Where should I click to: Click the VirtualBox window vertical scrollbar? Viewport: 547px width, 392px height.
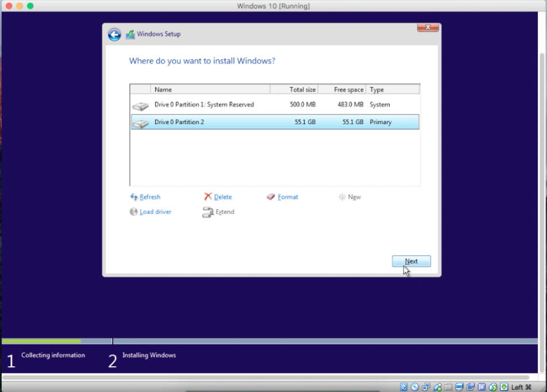[542, 213]
